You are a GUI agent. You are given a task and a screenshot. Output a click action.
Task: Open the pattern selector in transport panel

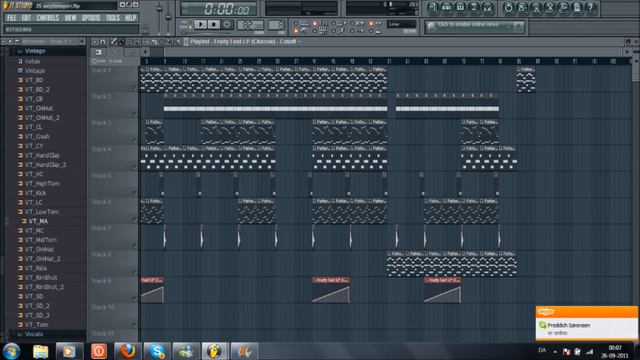[x=276, y=25]
